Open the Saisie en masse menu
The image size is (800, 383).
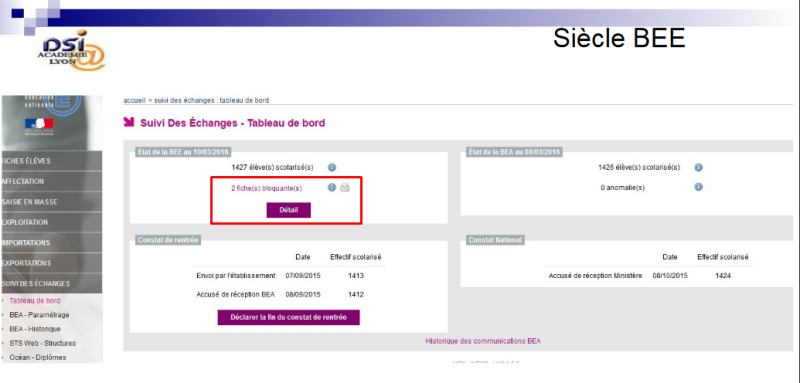tap(51, 202)
